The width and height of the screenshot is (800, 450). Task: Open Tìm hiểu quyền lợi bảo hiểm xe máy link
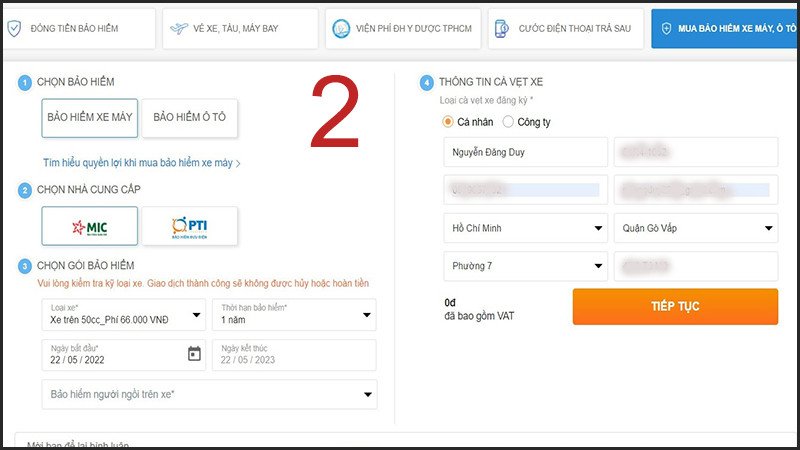141,162
